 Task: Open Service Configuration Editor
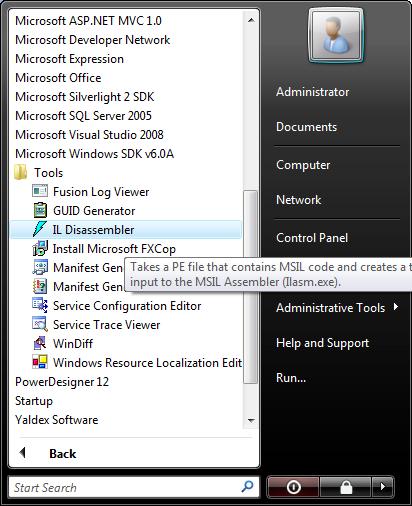click(127, 306)
